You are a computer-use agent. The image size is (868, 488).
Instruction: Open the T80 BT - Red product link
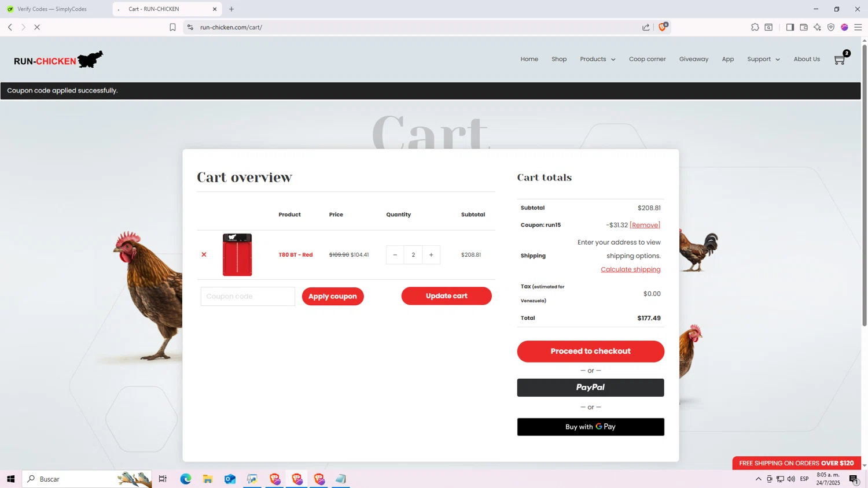296,254
